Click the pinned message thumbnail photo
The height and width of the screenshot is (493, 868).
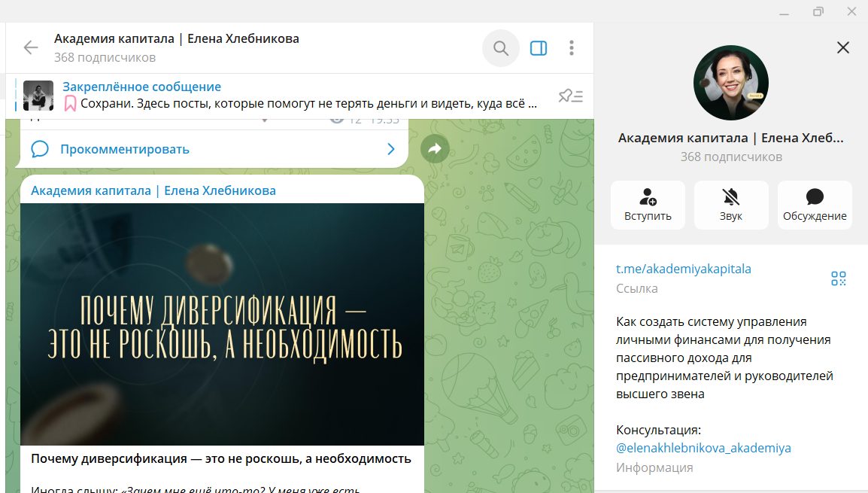pos(38,96)
